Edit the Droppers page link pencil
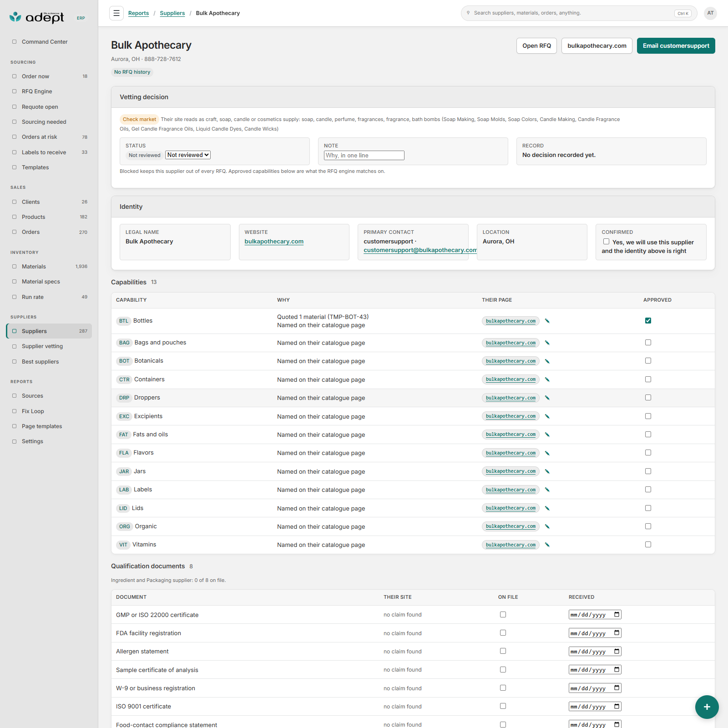This screenshot has height=728, width=728. [547, 398]
